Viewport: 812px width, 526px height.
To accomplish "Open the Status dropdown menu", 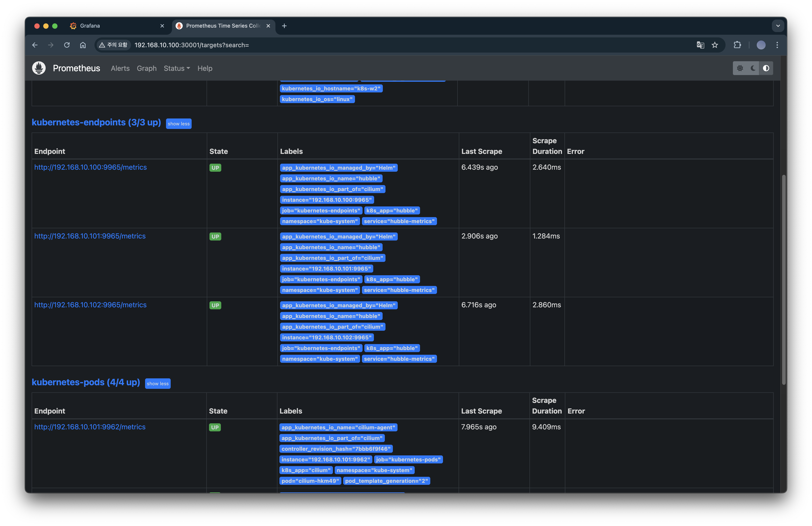I will 177,68.
